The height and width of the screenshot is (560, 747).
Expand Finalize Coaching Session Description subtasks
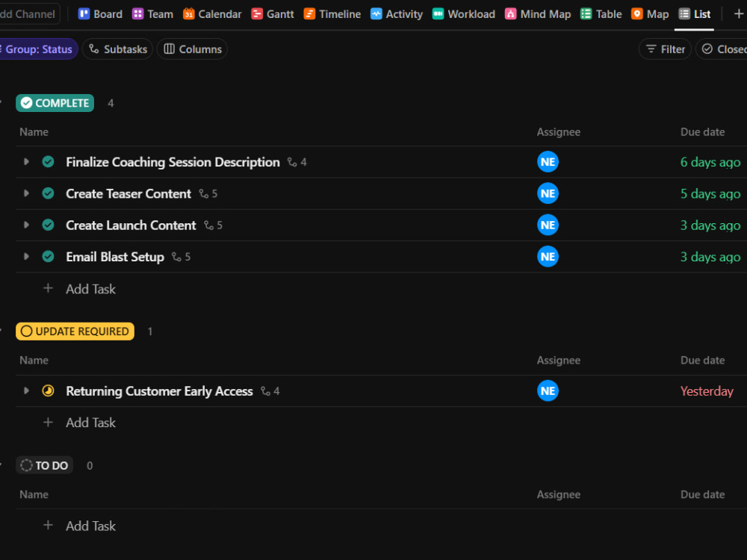[26, 162]
